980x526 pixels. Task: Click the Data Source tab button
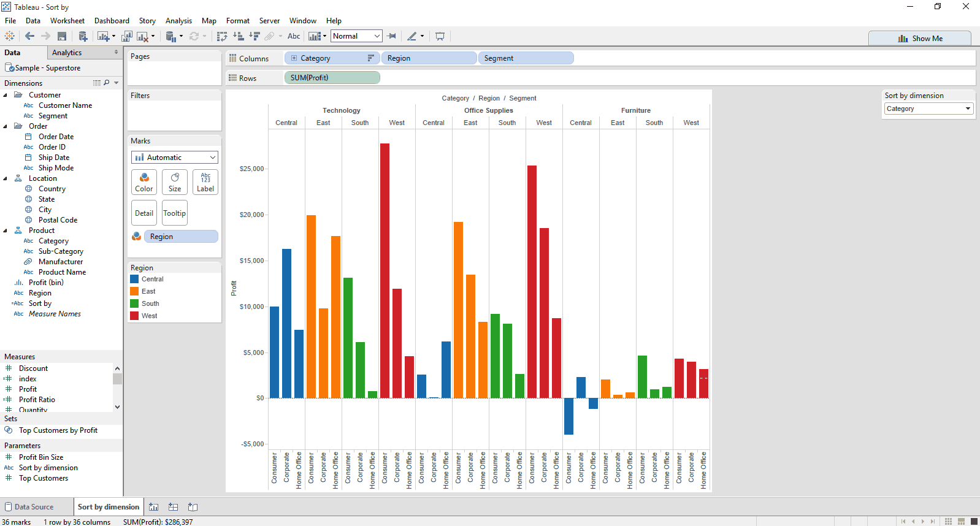(x=34, y=507)
